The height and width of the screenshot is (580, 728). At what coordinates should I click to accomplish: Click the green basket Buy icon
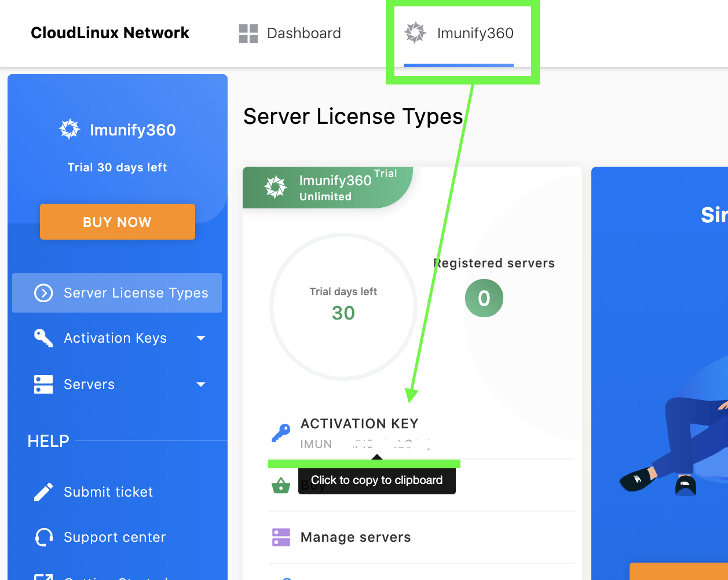pyautogui.click(x=281, y=485)
